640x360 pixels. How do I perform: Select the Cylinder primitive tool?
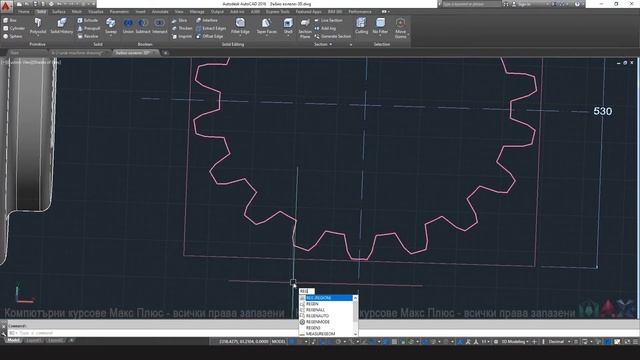[13, 28]
